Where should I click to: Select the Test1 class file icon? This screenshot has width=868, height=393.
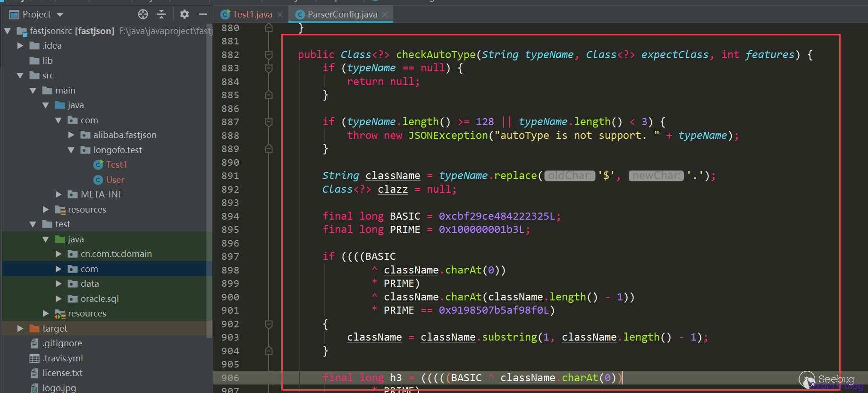[98, 165]
